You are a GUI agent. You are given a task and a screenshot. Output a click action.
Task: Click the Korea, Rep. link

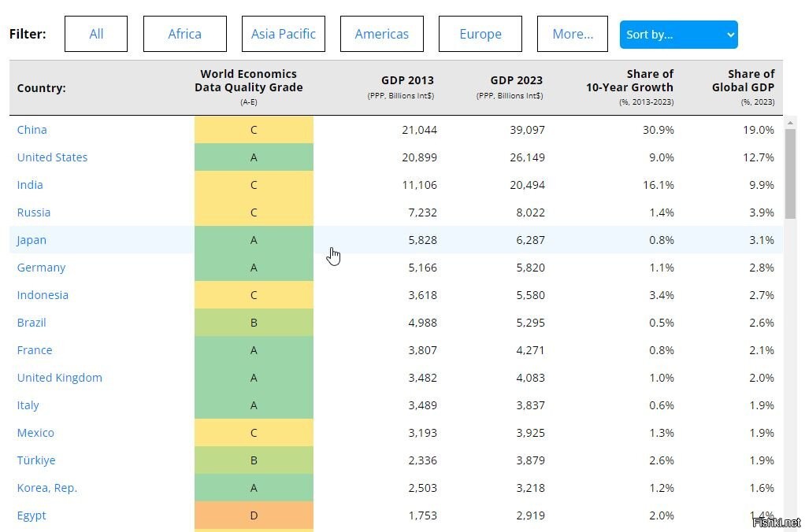click(47, 488)
